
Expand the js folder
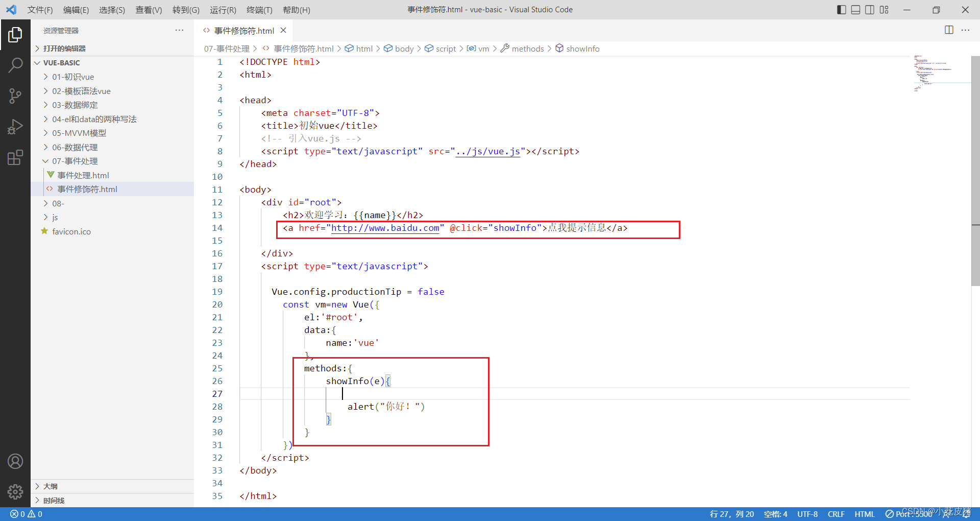(x=112, y=217)
